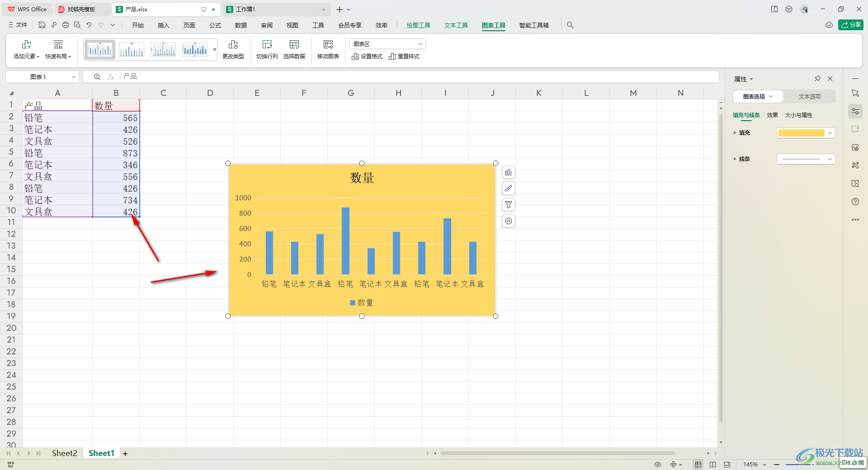Click zoom magnifier in formula bar
The width and height of the screenshot is (868, 470).
tap(97, 77)
